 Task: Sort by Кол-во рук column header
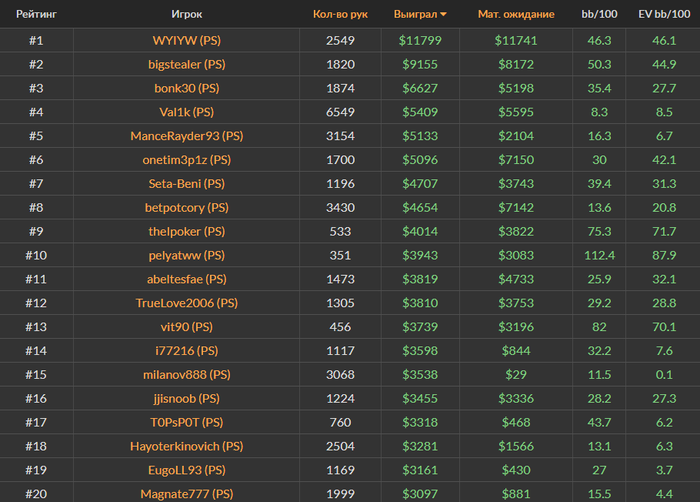coord(340,15)
